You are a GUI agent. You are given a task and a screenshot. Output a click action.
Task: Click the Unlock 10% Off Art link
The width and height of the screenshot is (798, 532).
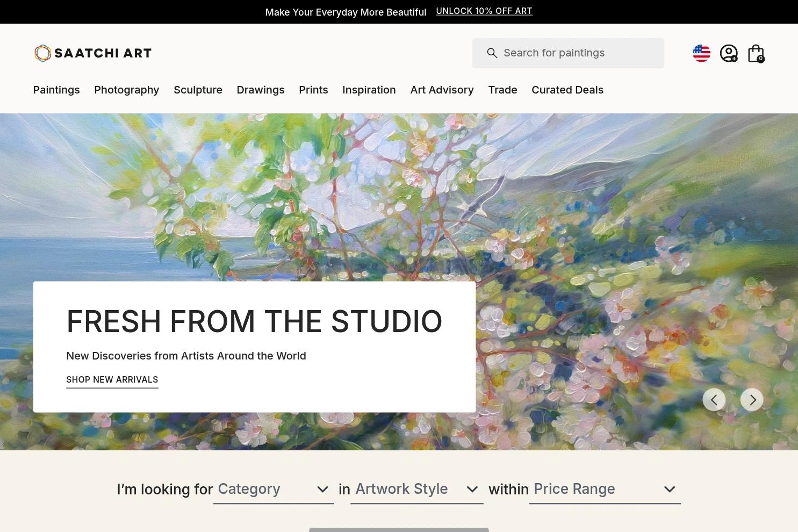(x=484, y=11)
